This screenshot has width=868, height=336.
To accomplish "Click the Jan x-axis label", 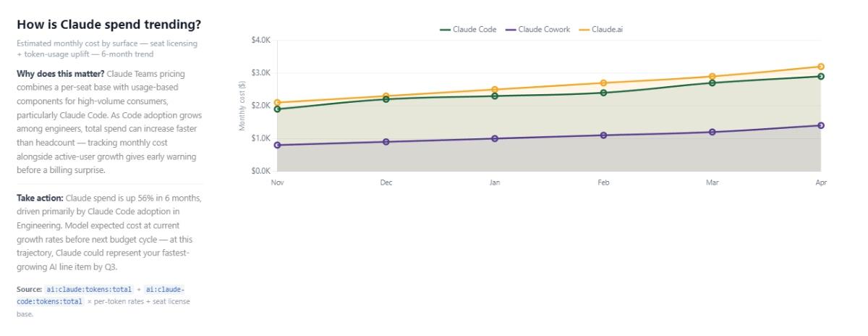I will pos(495,182).
